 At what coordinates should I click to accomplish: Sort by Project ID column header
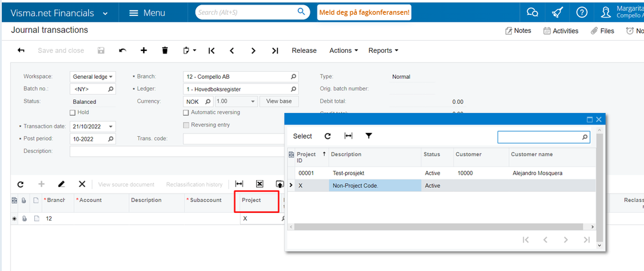point(312,157)
